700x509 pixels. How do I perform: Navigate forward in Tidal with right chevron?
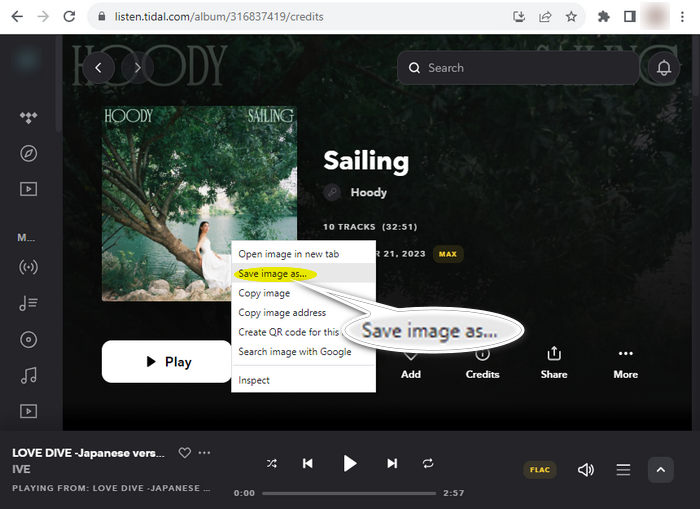click(138, 68)
